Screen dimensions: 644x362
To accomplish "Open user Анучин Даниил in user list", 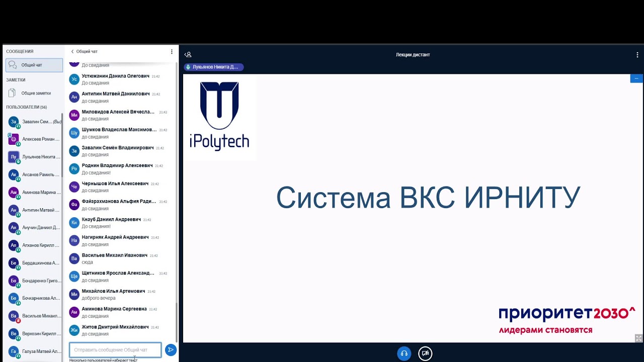I will click(34, 227).
